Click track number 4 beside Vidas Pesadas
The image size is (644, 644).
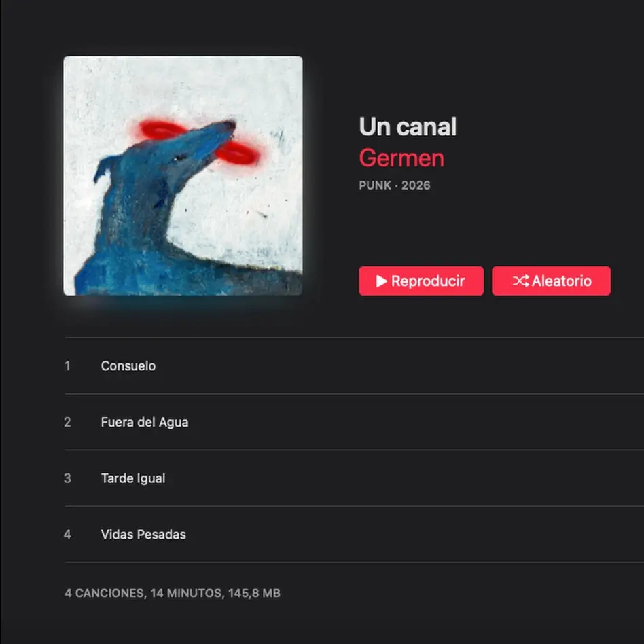pos(67,535)
